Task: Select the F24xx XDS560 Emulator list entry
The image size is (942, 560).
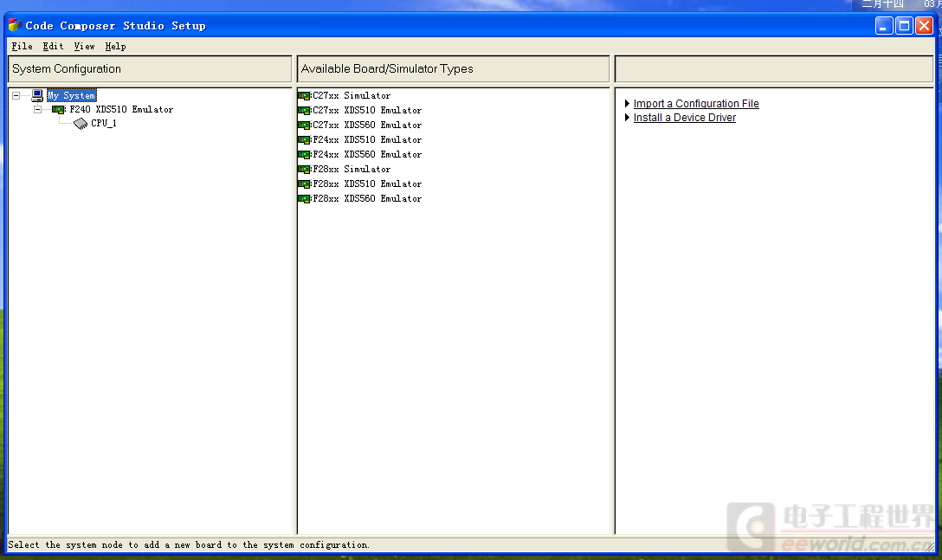Action: pos(367,154)
